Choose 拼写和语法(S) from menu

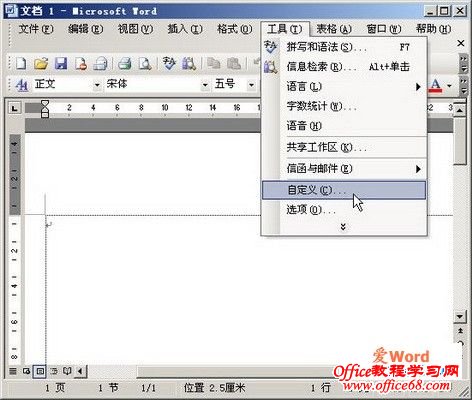[344, 47]
